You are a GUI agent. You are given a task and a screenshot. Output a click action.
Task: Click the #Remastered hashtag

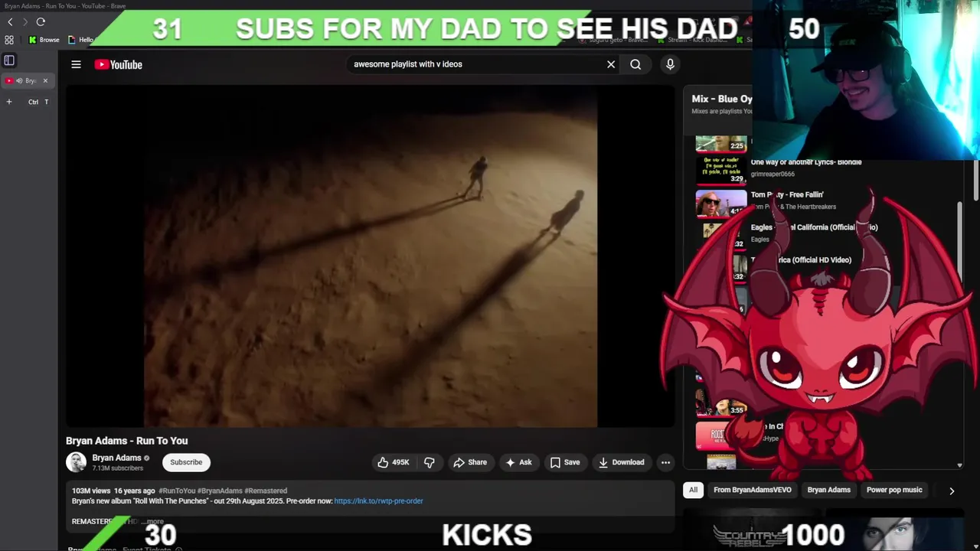(x=266, y=491)
